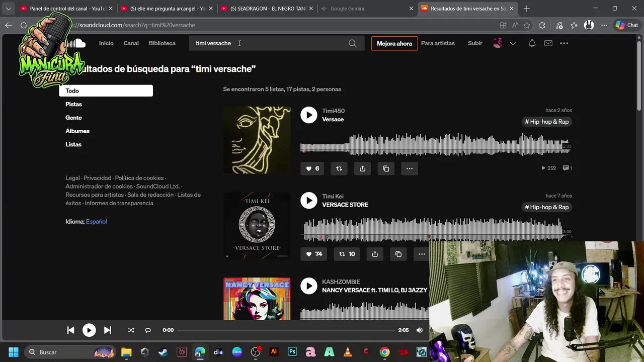Open Hip-hop & Rap tag on Versace
This screenshot has height=362, width=644.
pyautogui.click(x=546, y=122)
